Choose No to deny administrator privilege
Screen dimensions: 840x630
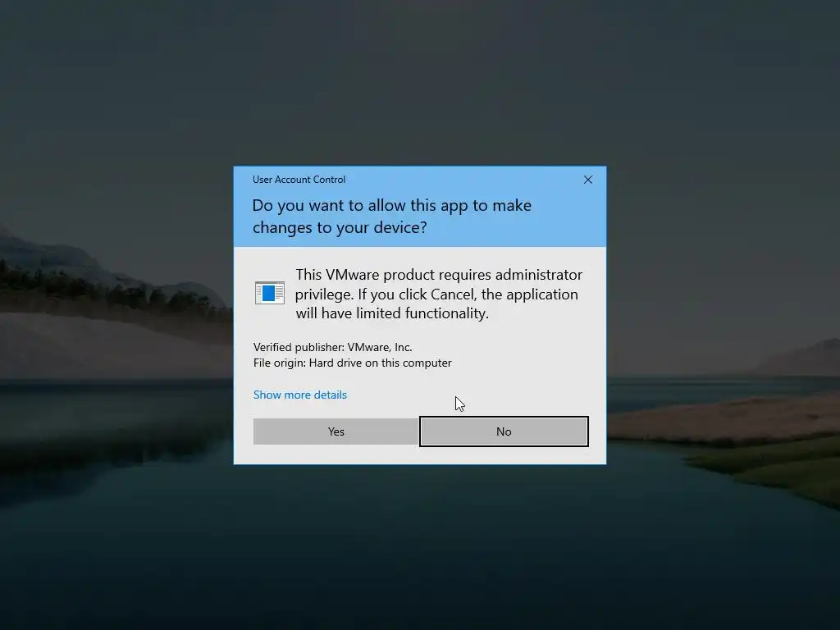[504, 431]
